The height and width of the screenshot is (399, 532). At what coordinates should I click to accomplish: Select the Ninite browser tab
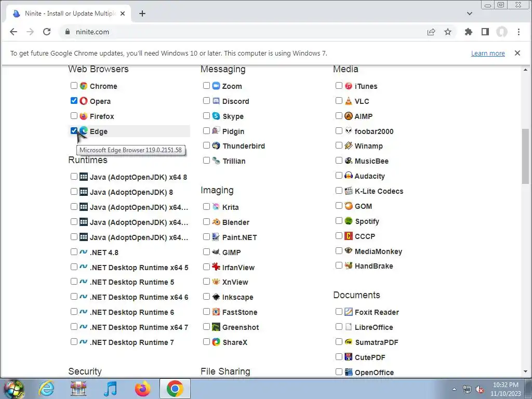click(x=69, y=14)
